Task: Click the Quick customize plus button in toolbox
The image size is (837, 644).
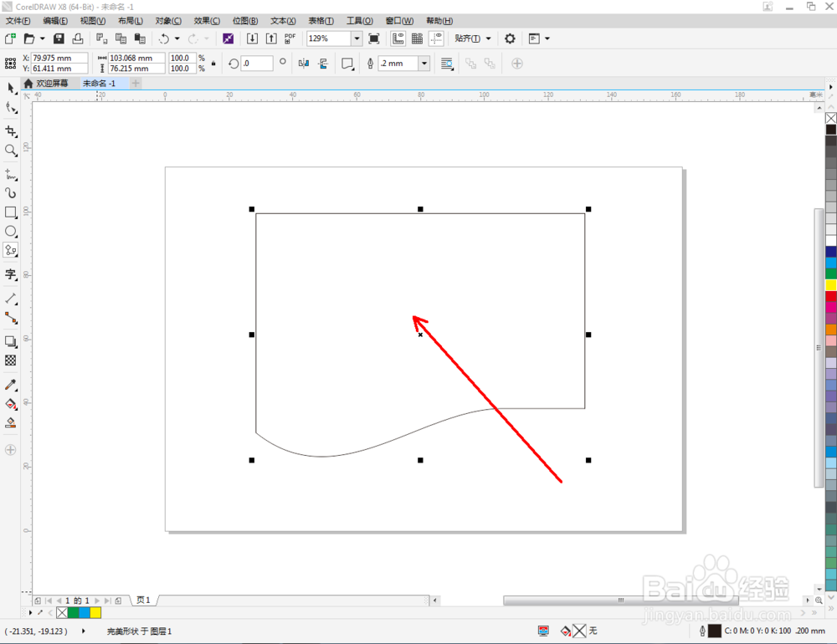Action: [10, 450]
